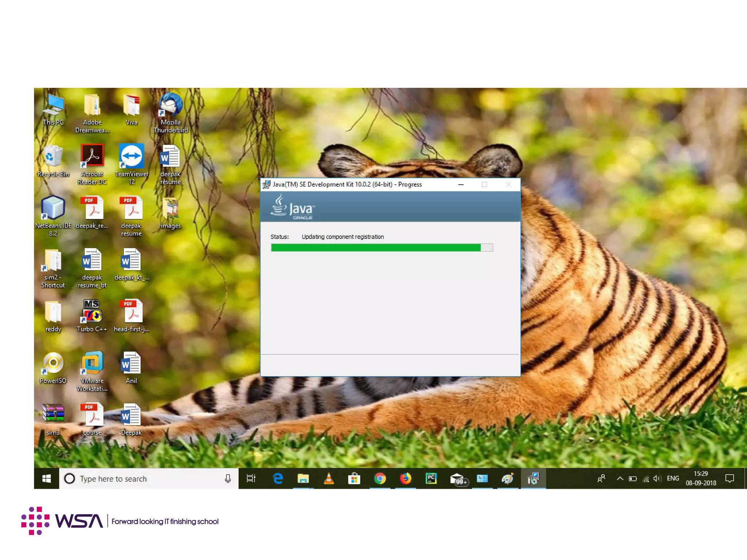Open the Recycle Bin
The height and width of the screenshot is (560, 747).
[x=53, y=161]
